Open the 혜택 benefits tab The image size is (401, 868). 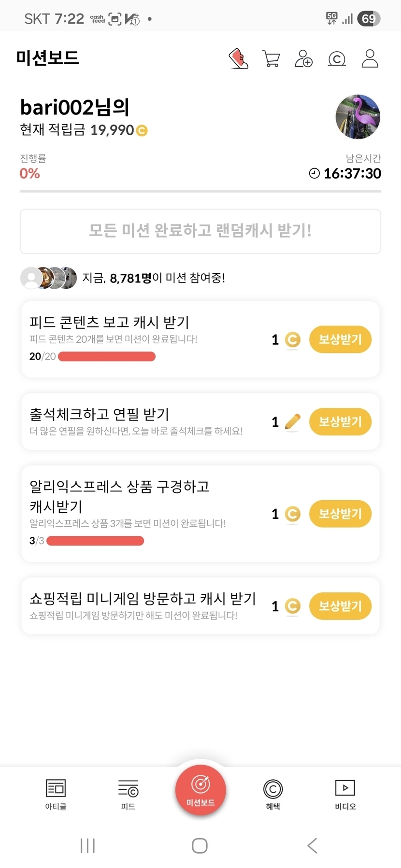click(273, 794)
